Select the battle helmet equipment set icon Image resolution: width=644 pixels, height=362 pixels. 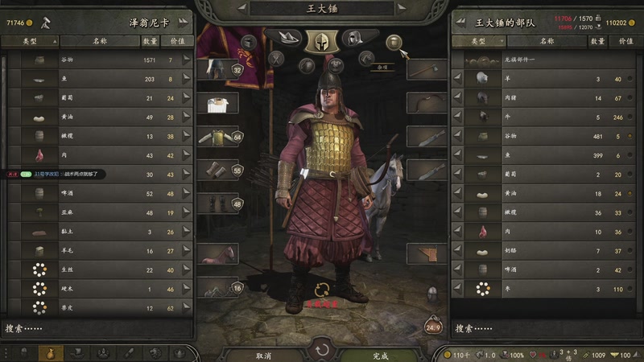321,42
